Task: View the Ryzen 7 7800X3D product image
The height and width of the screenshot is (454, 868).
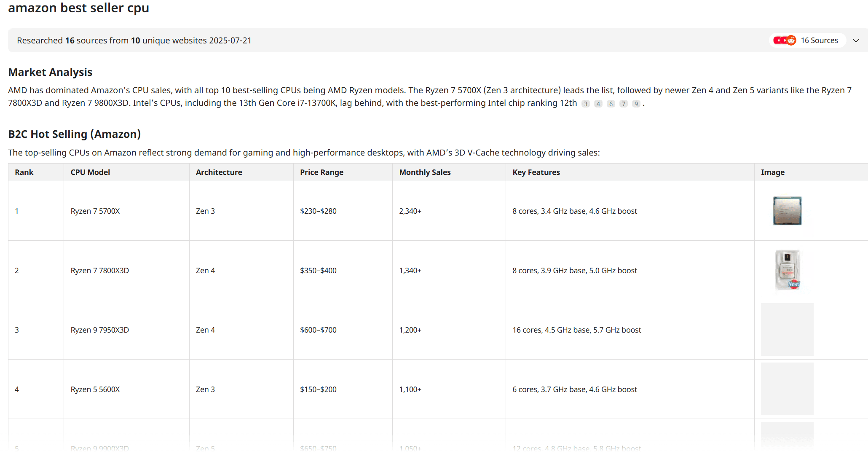Action: (x=787, y=270)
